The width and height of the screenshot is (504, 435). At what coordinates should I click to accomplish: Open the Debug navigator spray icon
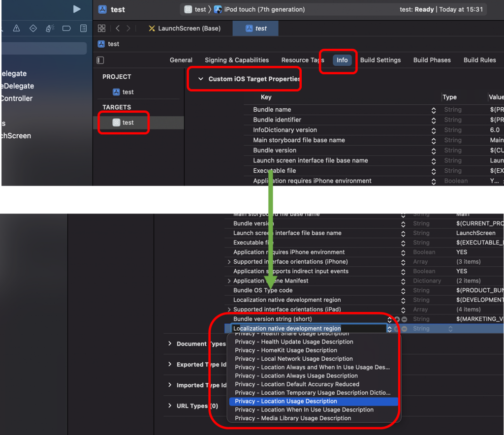pyautogui.click(x=50, y=29)
